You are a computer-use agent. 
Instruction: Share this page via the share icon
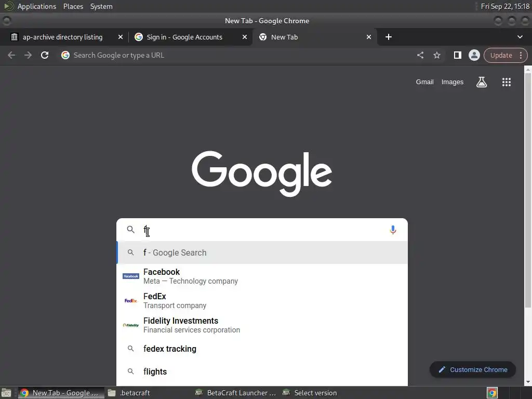click(x=420, y=55)
